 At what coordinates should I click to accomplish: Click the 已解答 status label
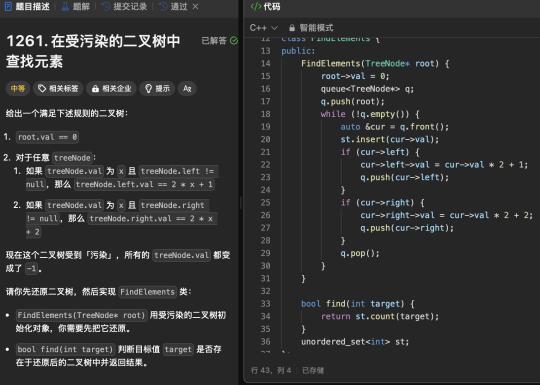[214, 41]
